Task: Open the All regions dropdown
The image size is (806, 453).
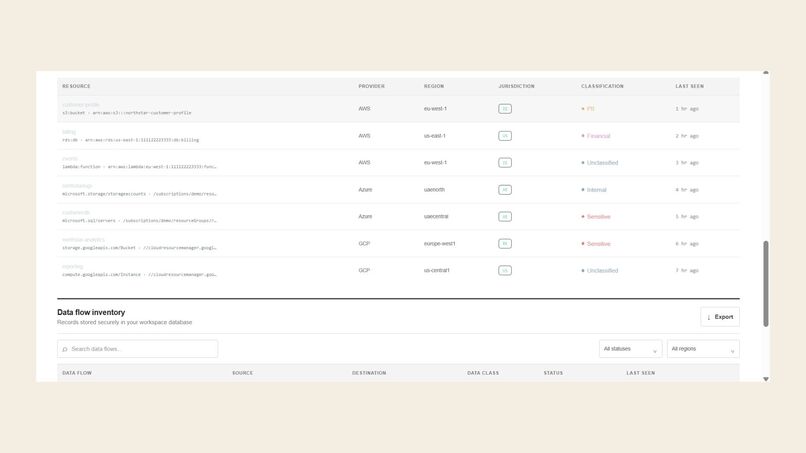Action: click(703, 349)
